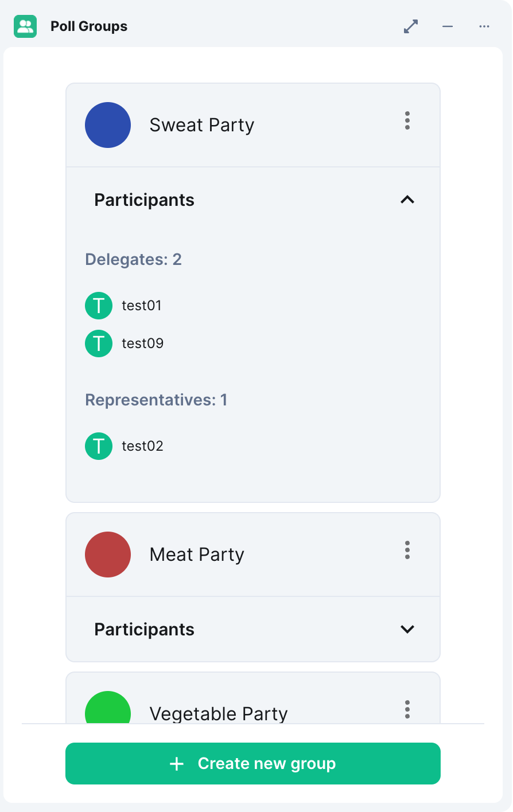This screenshot has width=513, height=812.
Task: Click Create new group button
Action: point(253,763)
